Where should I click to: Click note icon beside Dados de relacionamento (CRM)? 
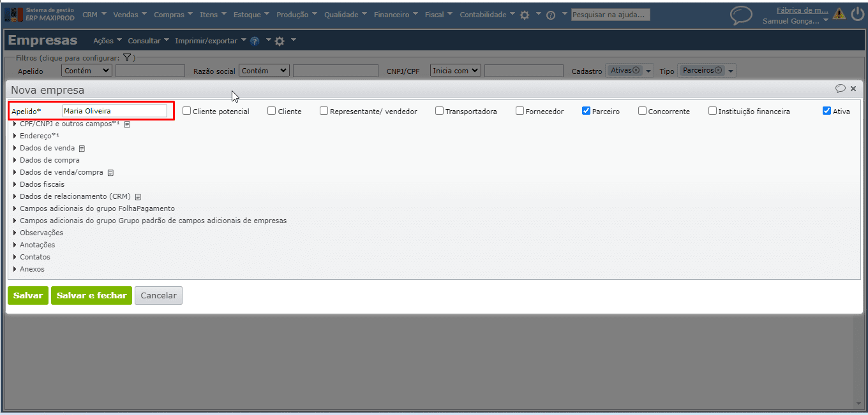[138, 197]
